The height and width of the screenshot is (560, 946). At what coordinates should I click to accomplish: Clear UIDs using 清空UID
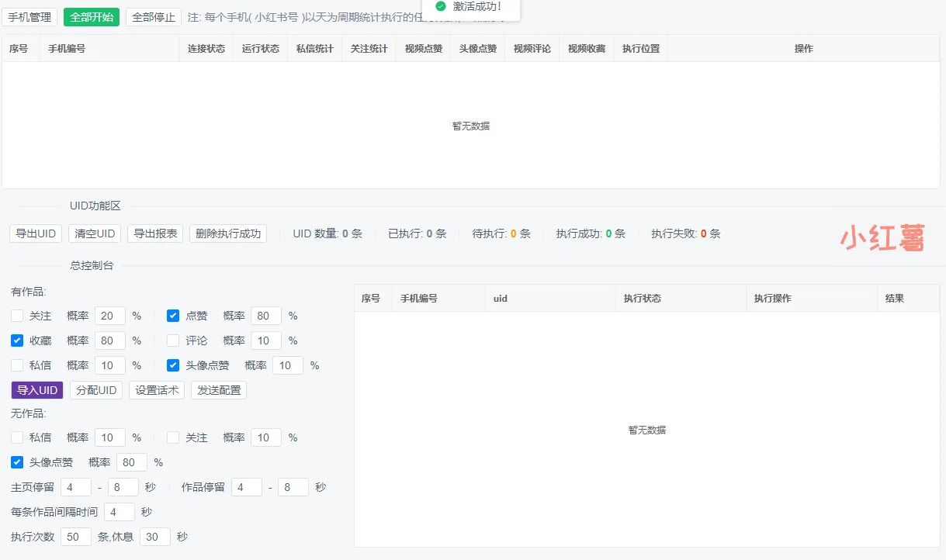tap(95, 233)
